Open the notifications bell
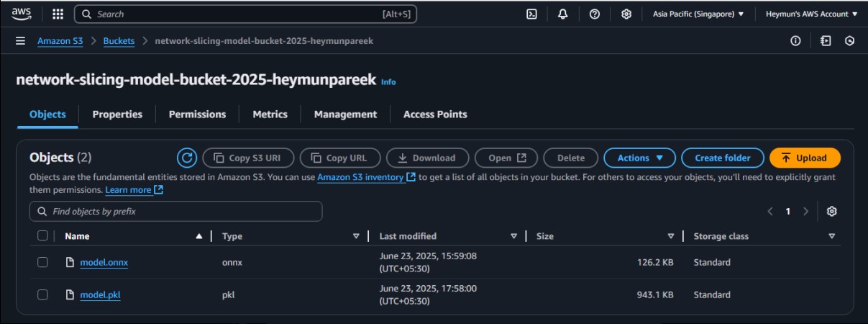This screenshot has width=868, height=324. click(x=563, y=14)
